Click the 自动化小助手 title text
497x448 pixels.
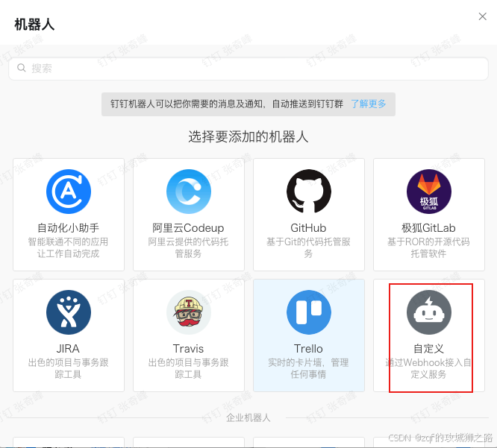click(68, 227)
